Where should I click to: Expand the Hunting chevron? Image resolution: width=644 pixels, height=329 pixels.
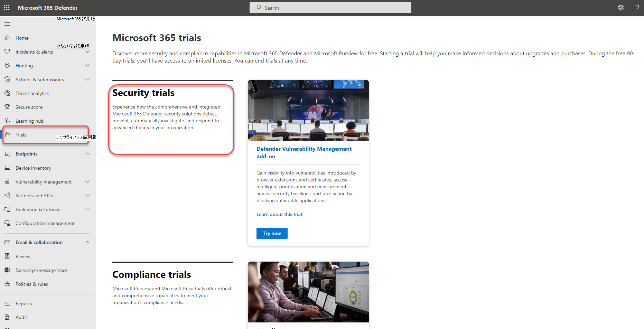[x=87, y=66]
